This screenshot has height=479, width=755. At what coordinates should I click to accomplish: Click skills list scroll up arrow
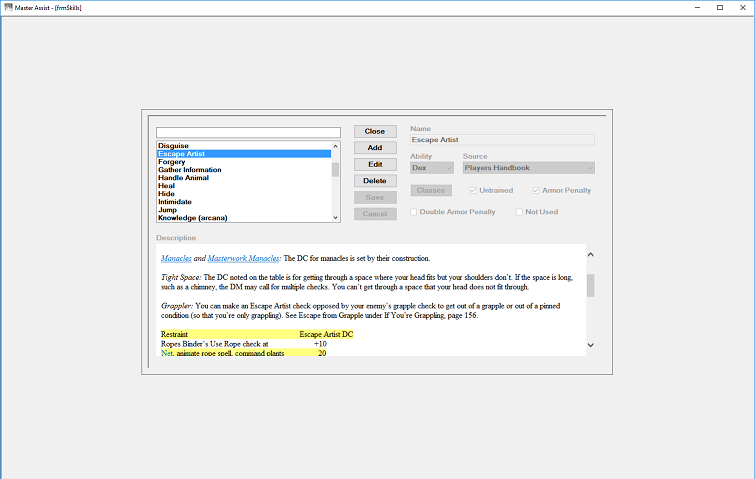(x=336, y=146)
